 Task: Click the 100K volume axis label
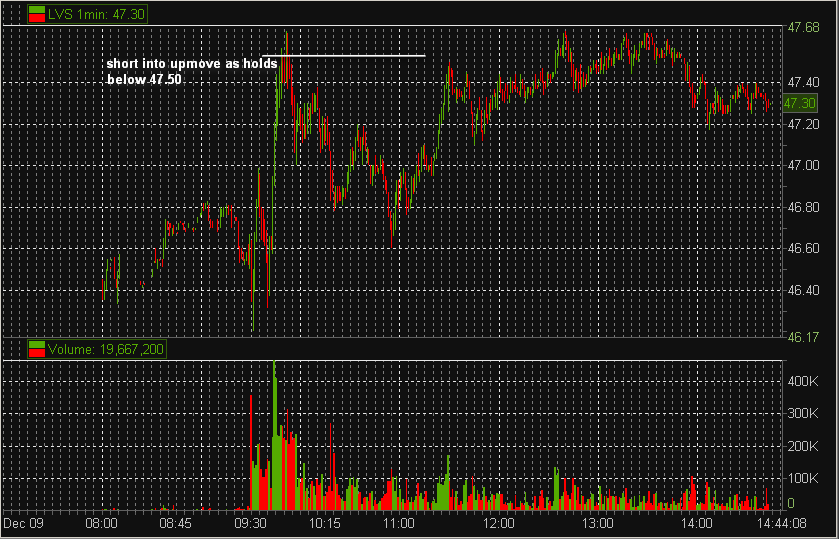(803, 478)
